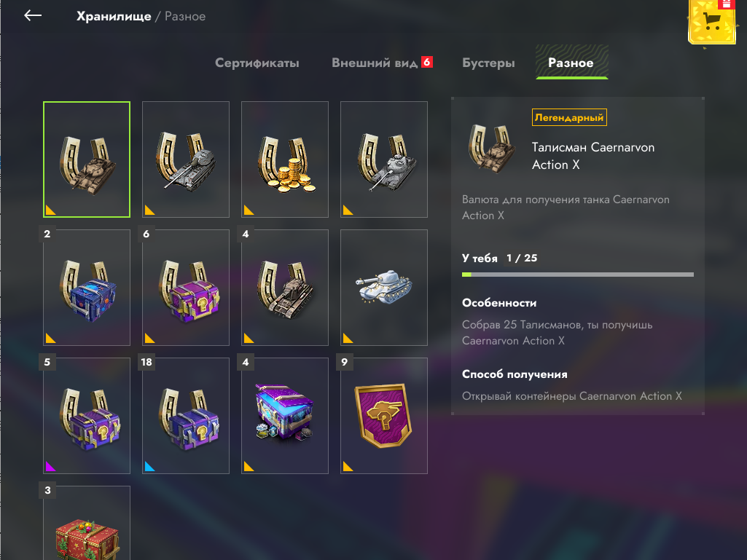Select the purple shield tank emblem
The image size is (747, 560).
pos(384,416)
